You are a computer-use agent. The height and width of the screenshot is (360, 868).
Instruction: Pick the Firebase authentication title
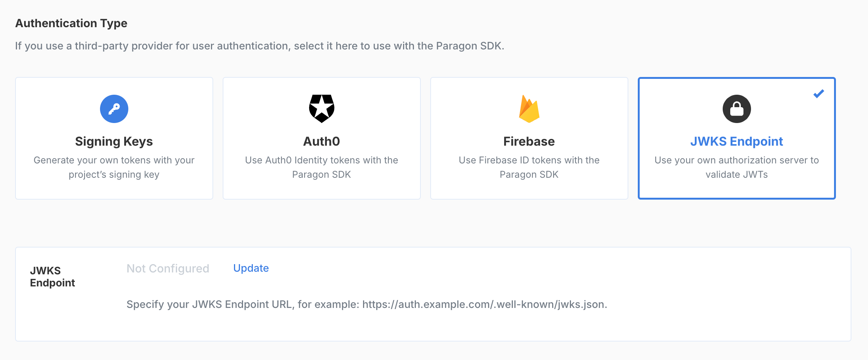pyautogui.click(x=529, y=142)
